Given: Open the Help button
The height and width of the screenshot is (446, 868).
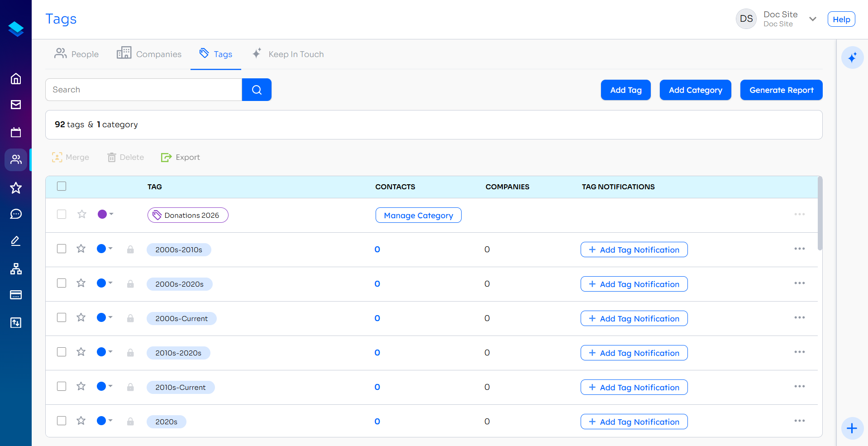Looking at the screenshot, I should pos(841,19).
